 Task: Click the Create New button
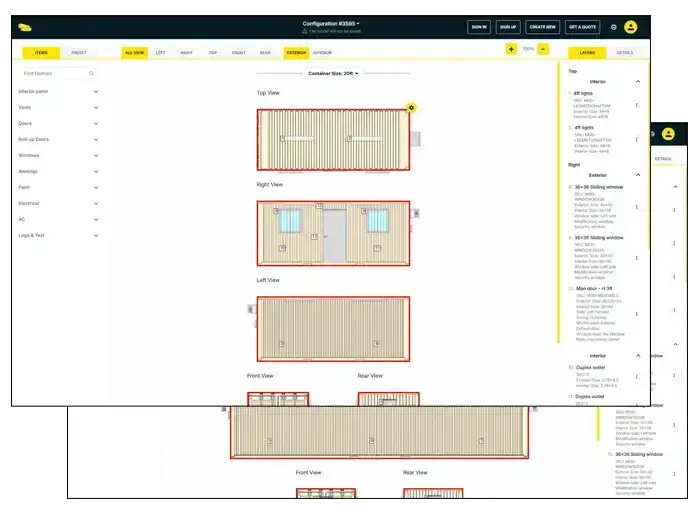[543, 27]
